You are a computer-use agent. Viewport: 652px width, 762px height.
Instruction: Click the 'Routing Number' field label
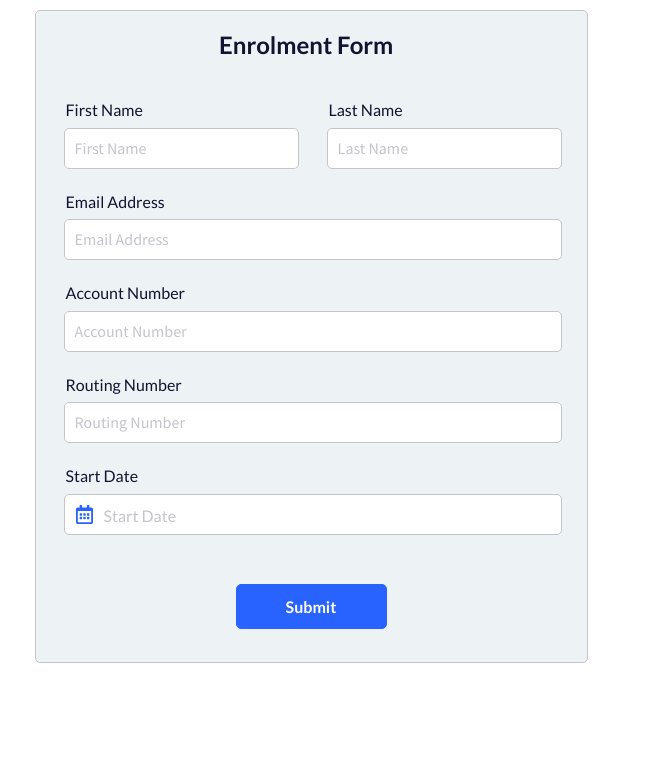(x=123, y=386)
